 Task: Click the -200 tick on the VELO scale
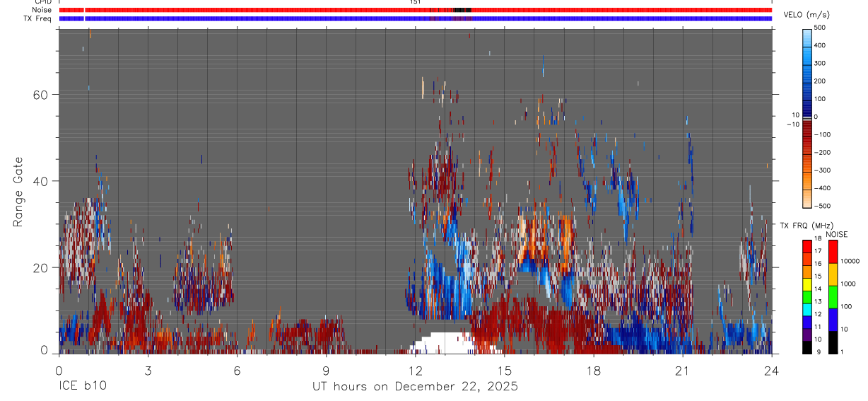(x=822, y=153)
